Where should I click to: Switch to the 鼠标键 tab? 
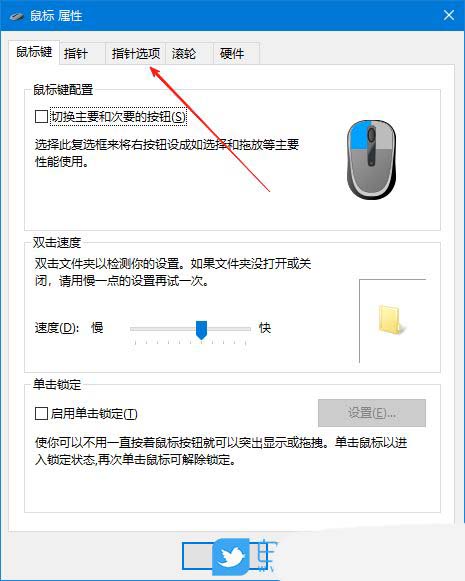[34, 52]
